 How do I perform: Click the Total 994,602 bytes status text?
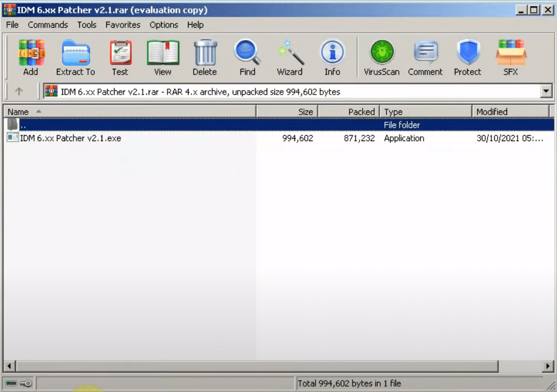349,383
